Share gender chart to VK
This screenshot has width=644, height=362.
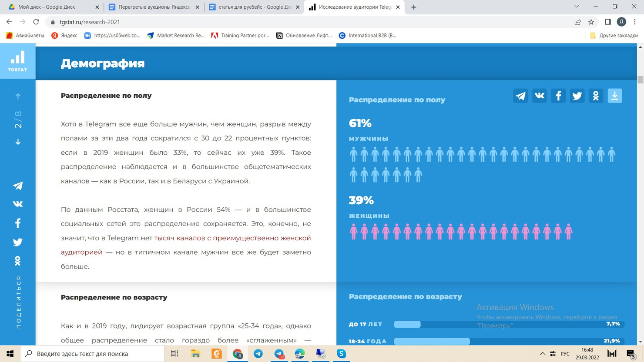coord(540,96)
